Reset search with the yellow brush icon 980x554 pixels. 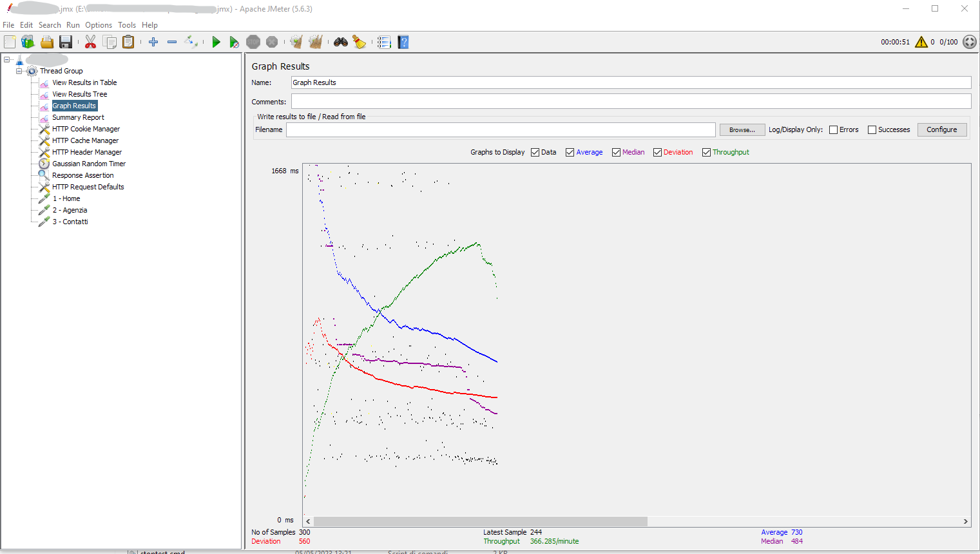coord(360,42)
